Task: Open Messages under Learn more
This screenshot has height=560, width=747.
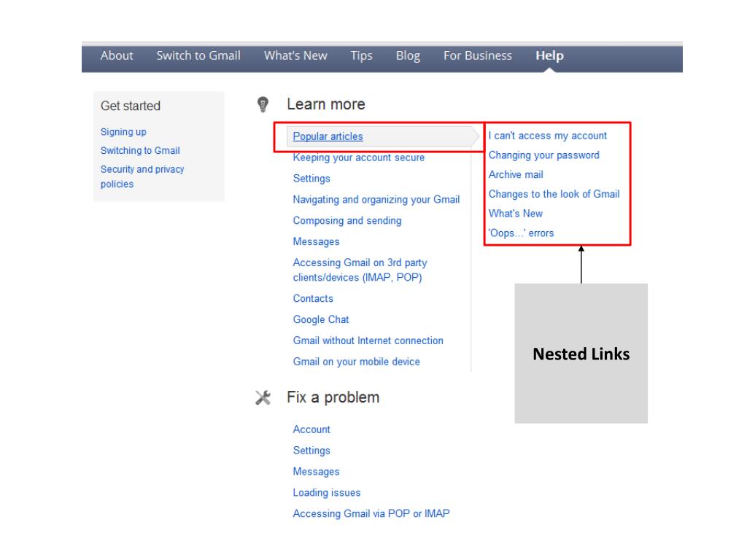Action: coord(316,241)
